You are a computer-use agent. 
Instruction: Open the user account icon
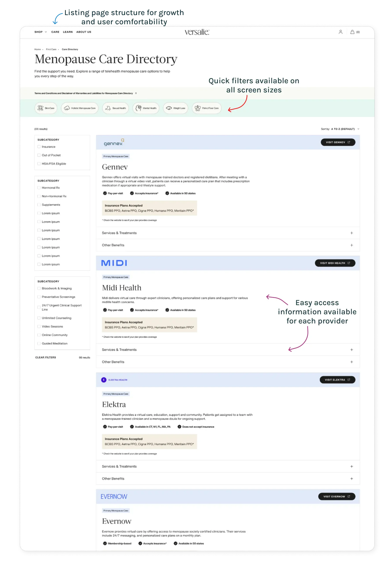[340, 32]
